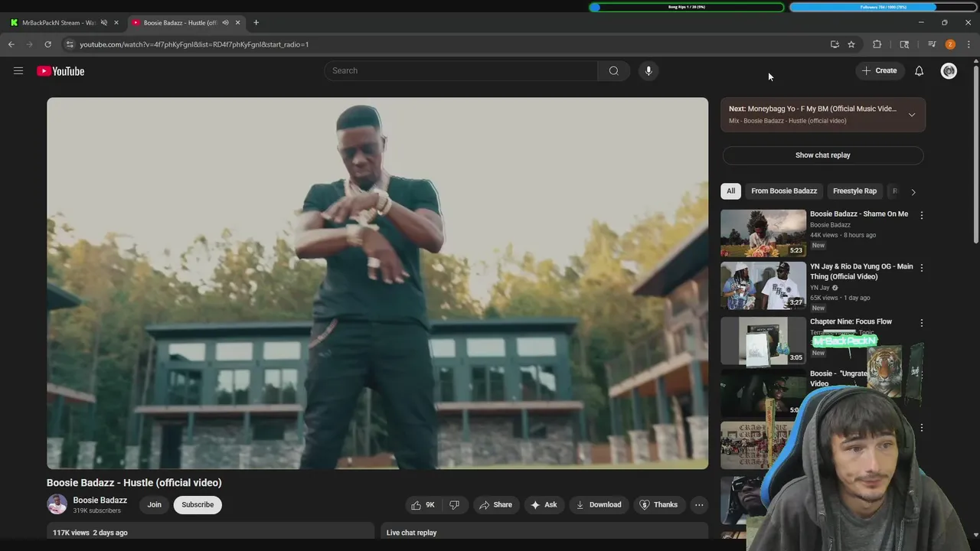980x551 pixels.
Task: Open Shame On Me video title
Action: (859, 214)
